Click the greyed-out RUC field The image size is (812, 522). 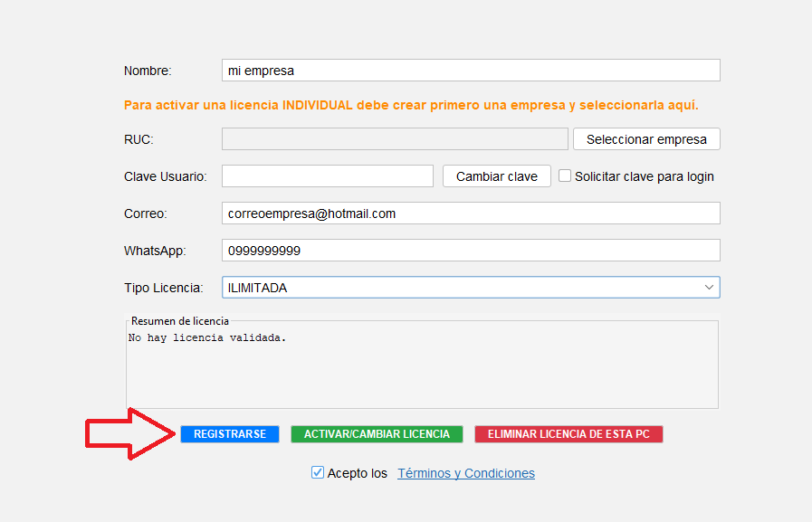pos(394,139)
